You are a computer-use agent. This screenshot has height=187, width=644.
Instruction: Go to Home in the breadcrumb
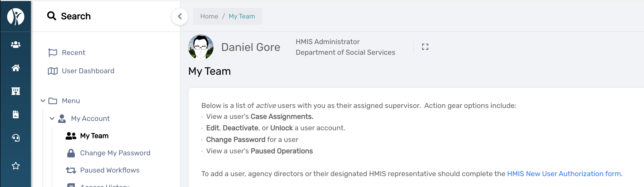pyautogui.click(x=209, y=16)
